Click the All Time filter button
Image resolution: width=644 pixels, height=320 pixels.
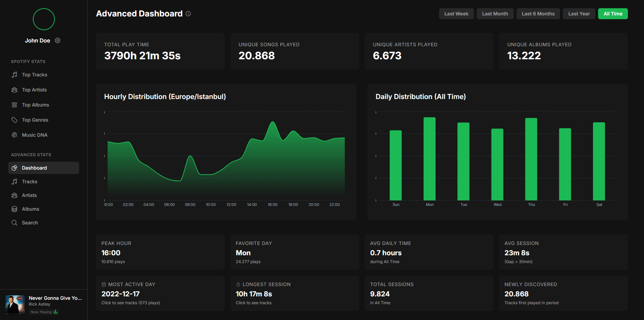tap(612, 14)
